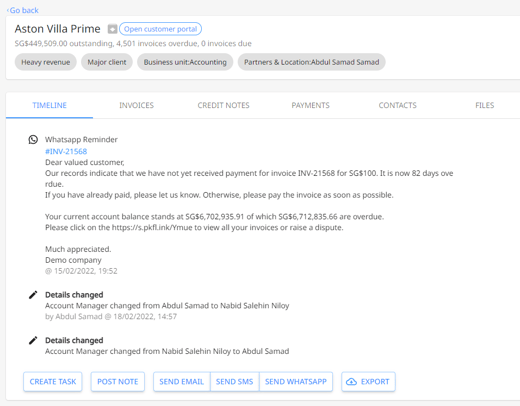520x406 pixels.
Task: Open invoice link #INV-21568
Action: 66,151
